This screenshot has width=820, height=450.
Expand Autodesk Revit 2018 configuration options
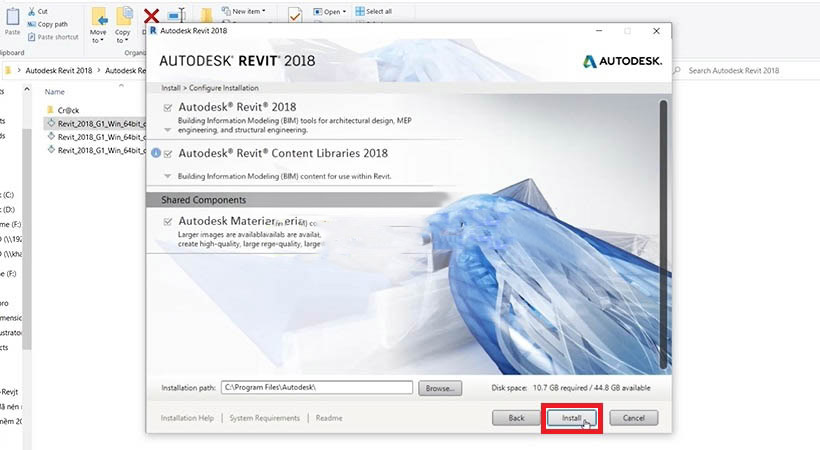point(167,130)
